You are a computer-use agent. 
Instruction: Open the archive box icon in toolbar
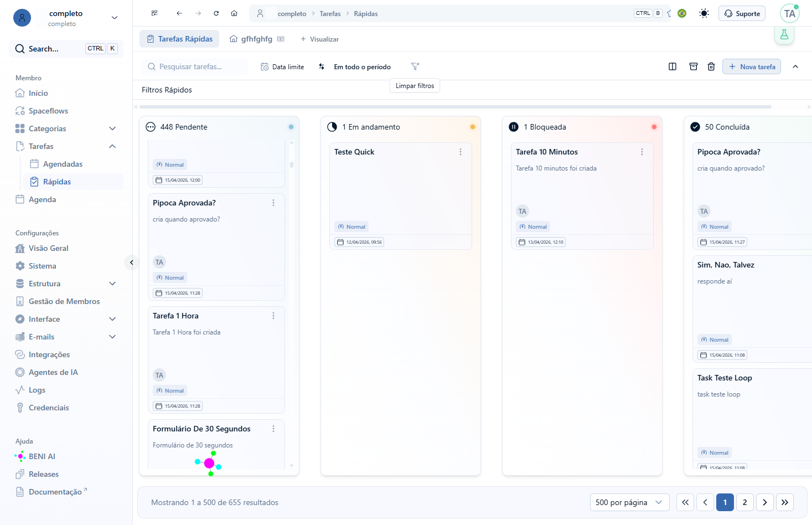coord(694,66)
